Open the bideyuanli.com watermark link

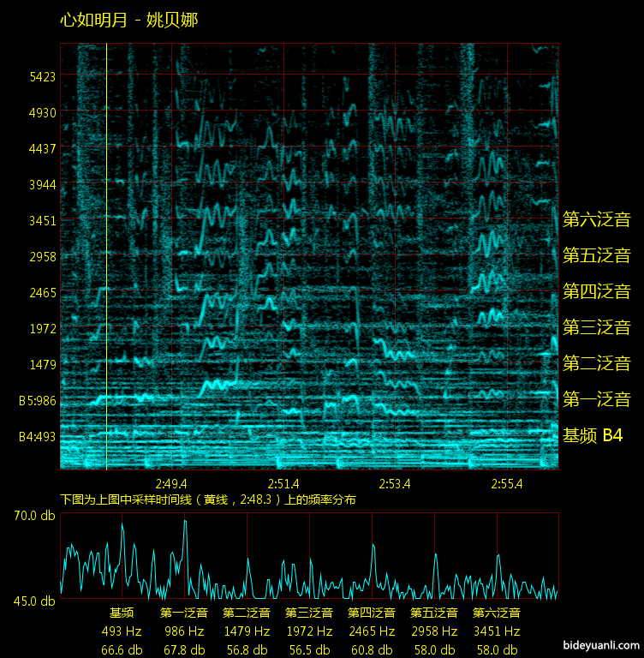(601, 645)
